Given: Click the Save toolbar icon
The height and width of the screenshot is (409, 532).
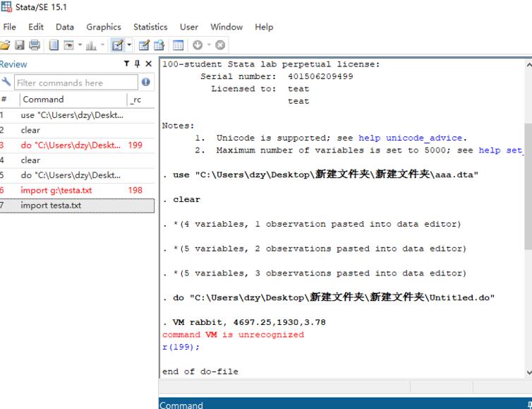Looking at the screenshot, I should point(20,45).
